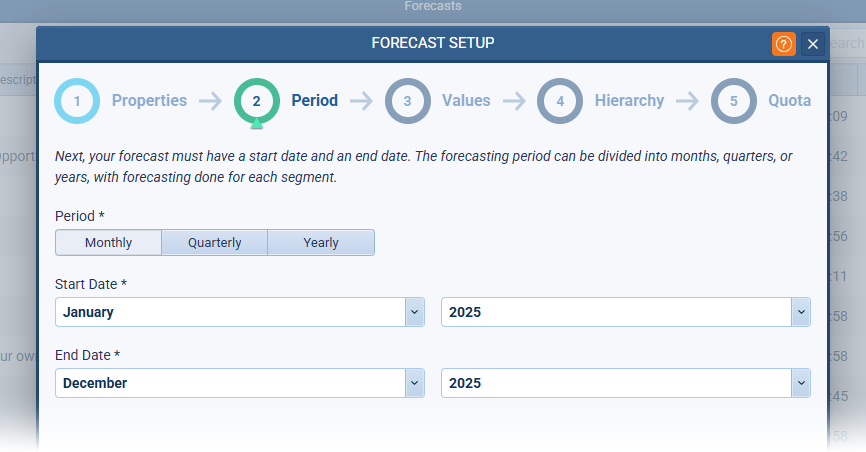The width and height of the screenshot is (866, 452).
Task: Click the January start month field
Action: (230, 312)
